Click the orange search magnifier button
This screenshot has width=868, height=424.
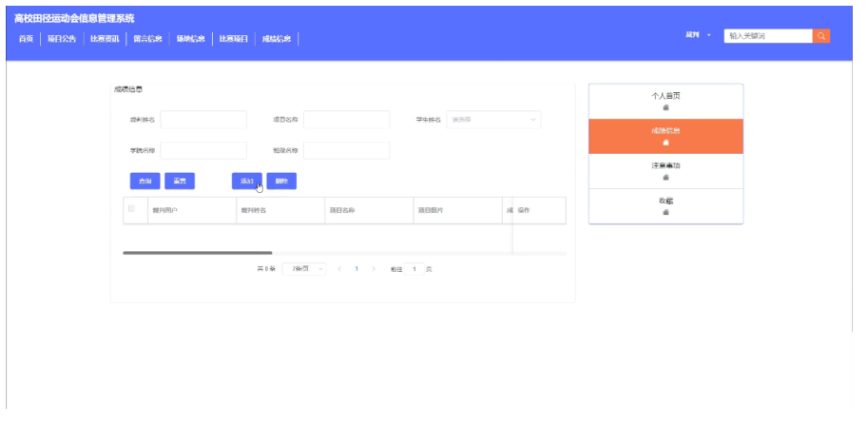[821, 36]
